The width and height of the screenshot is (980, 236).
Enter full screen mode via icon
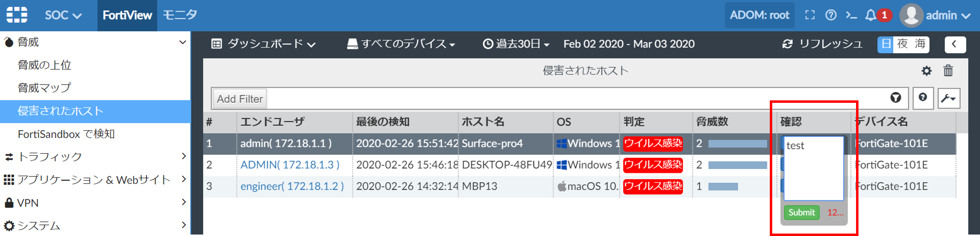pos(810,15)
